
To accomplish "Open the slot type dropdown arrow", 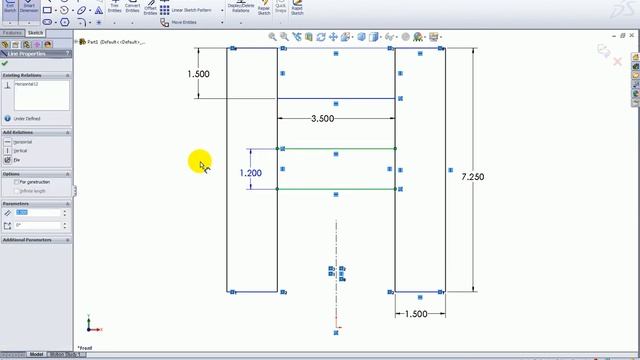I will 56,22.
